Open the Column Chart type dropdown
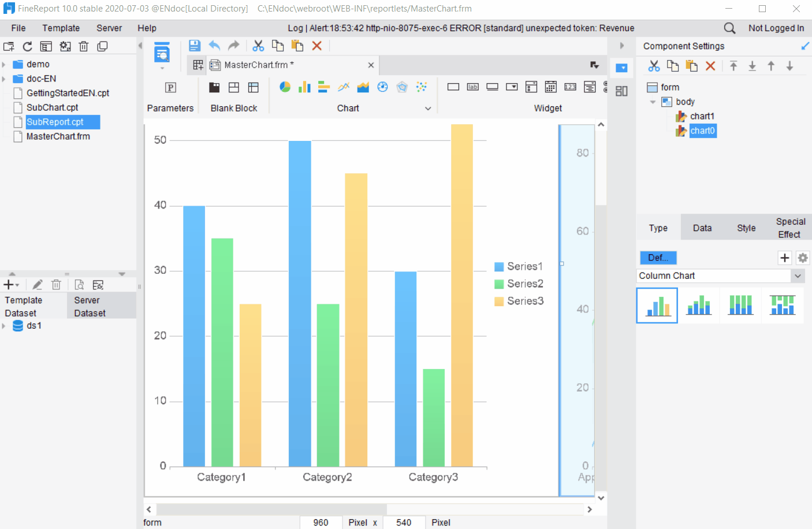Screen dimensions: 812x529 pos(798,276)
